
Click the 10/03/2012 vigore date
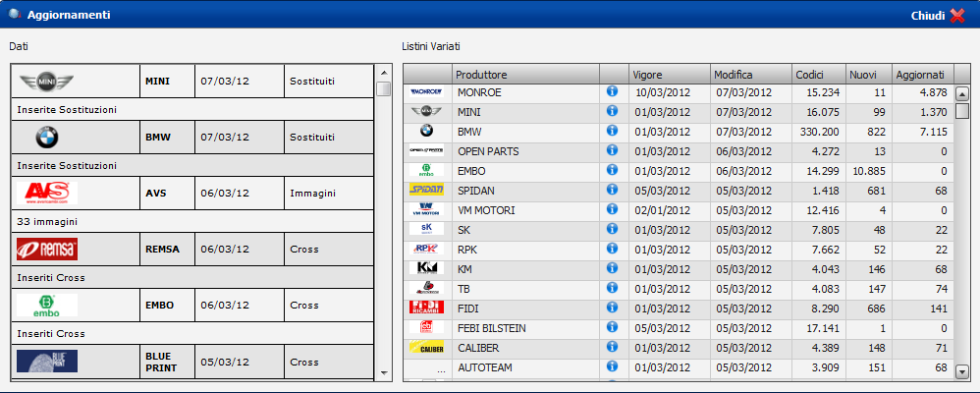[663, 92]
